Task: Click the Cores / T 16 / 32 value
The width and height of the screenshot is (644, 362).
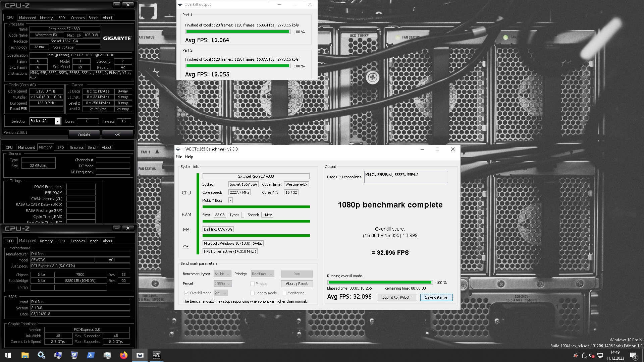Action: [291, 192]
